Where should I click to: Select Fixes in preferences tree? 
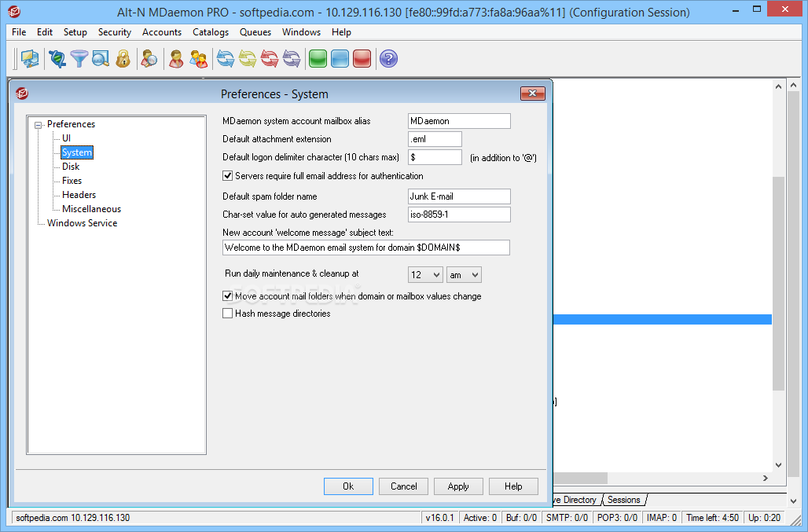pos(72,181)
